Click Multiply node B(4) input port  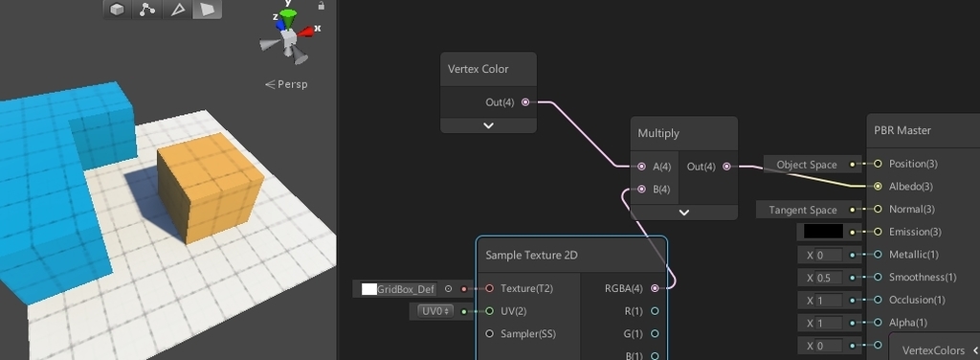[641, 189]
